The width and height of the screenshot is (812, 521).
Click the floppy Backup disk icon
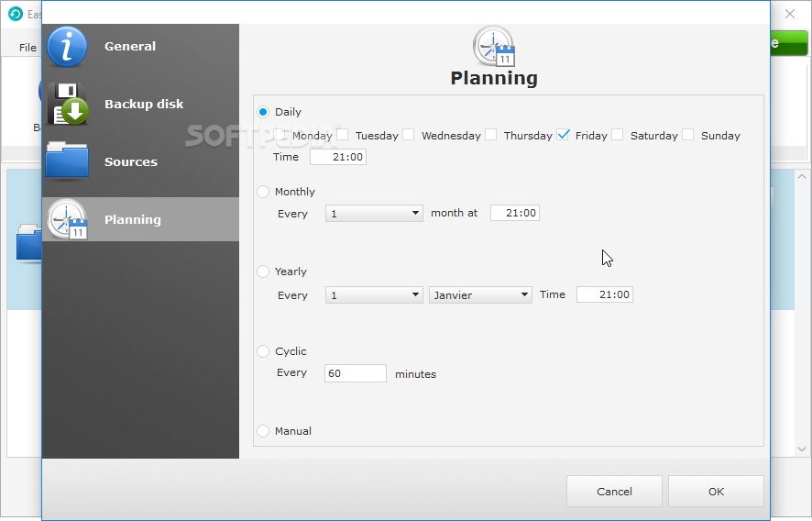coord(67,104)
